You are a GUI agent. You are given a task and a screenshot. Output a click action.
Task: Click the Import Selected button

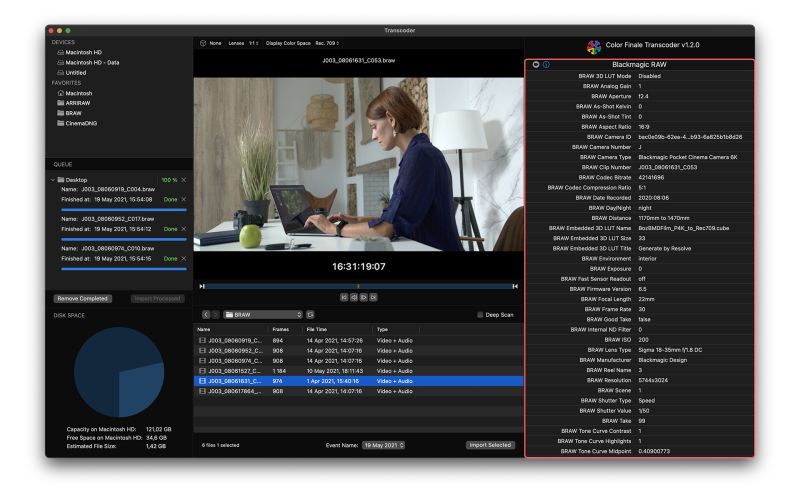click(x=490, y=445)
